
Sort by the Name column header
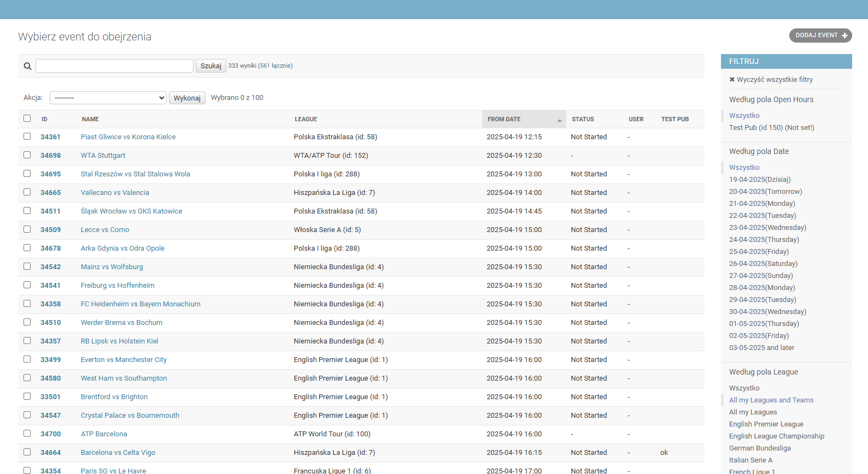(90, 119)
